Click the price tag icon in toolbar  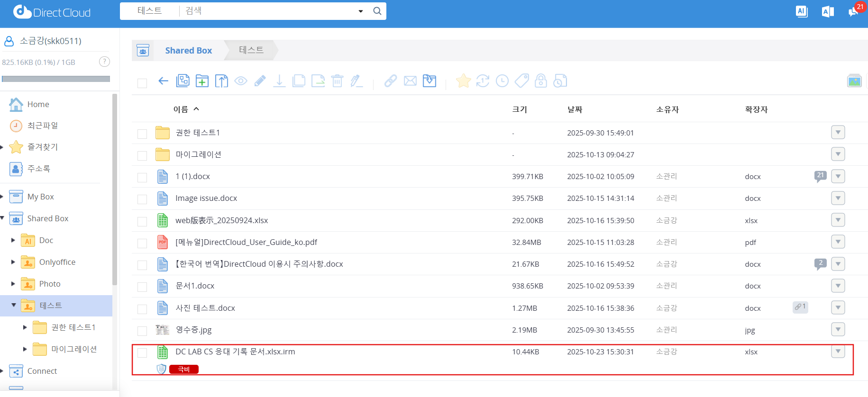pos(521,81)
